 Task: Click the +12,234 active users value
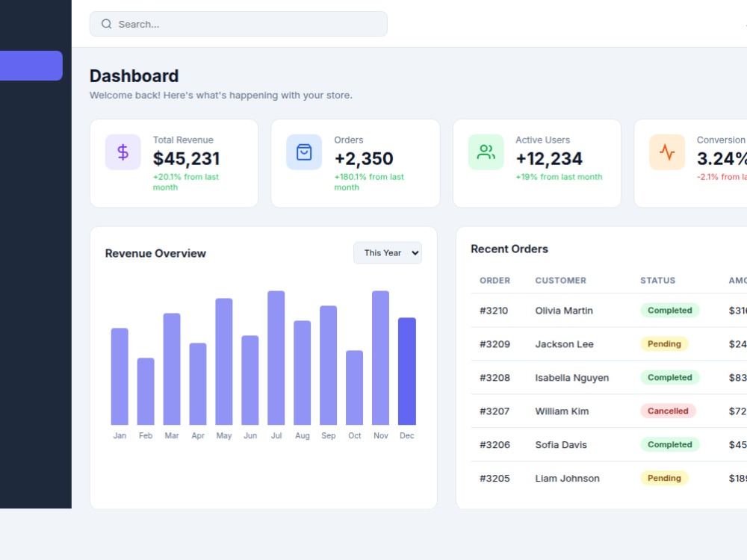549,158
